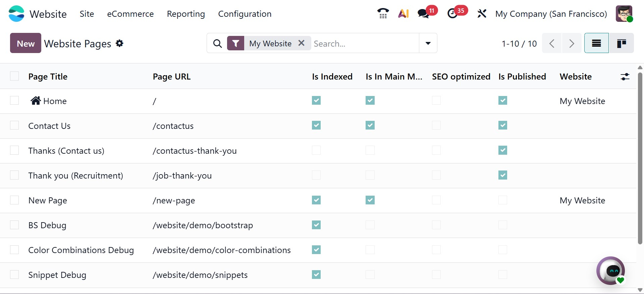Remove the My Website filter

pos(301,43)
